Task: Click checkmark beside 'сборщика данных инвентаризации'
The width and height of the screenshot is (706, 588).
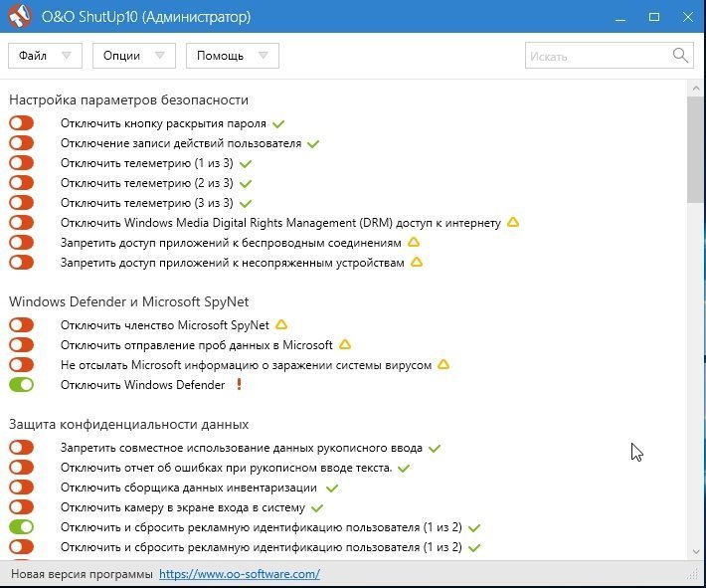Action: coord(332,488)
